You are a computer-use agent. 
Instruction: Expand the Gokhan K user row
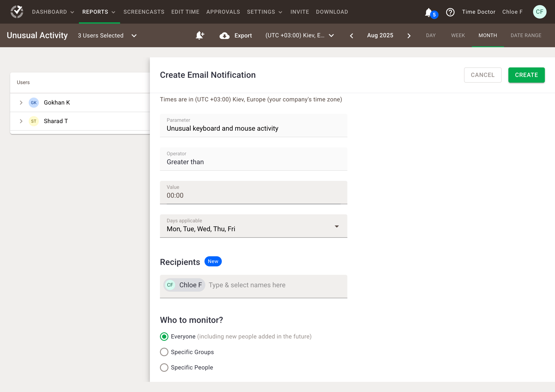[x=21, y=103]
